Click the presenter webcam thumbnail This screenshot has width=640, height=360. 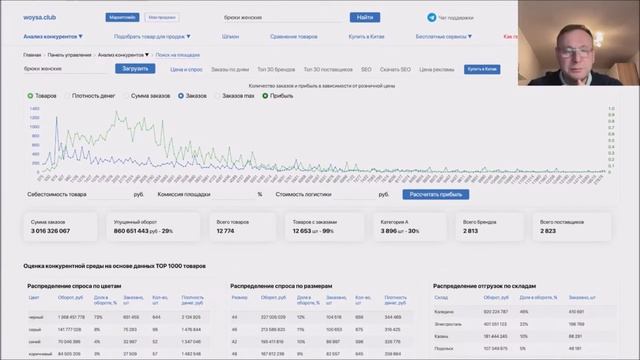coord(579,42)
